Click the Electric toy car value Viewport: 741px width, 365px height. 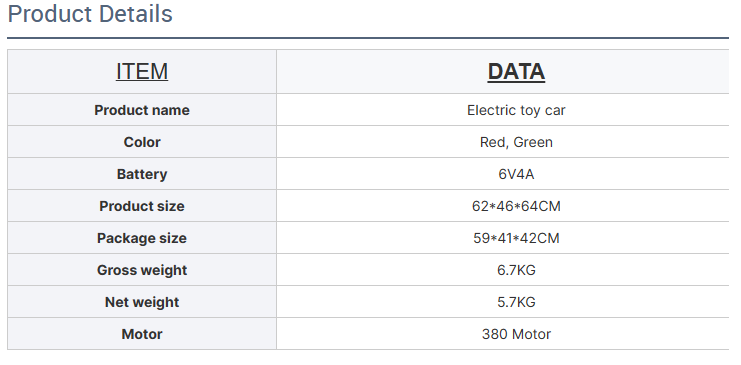point(516,110)
